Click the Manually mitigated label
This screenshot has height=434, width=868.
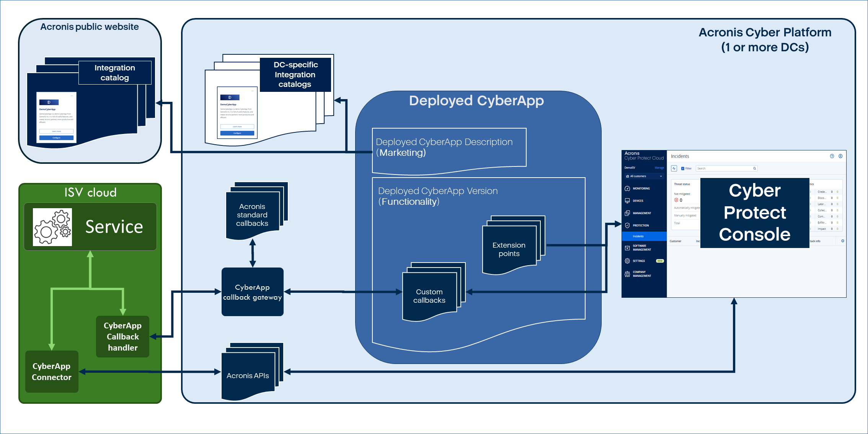tap(685, 215)
